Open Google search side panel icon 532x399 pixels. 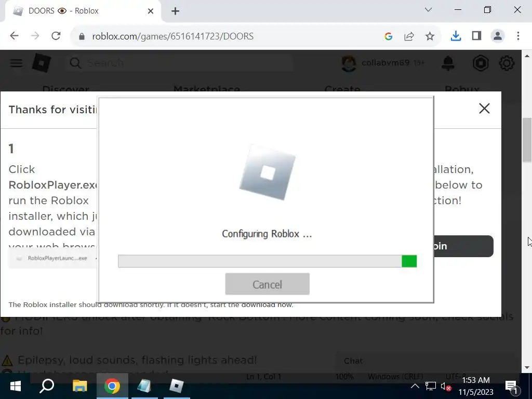(389, 36)
